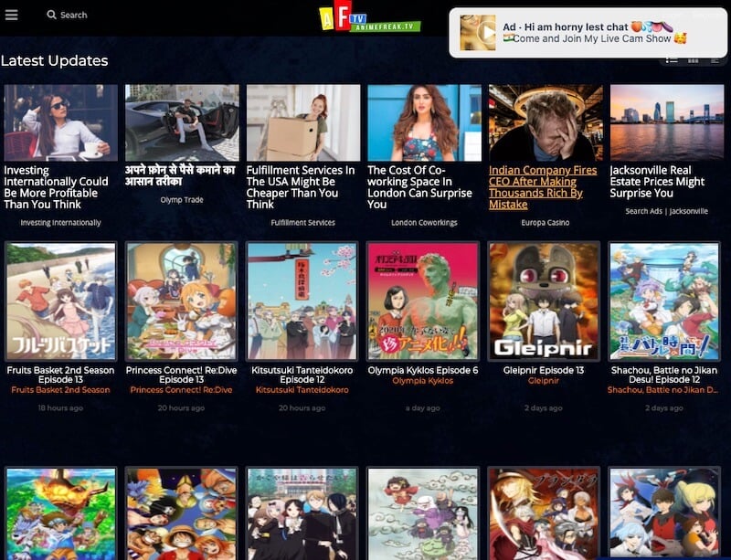Click the 'Fulfillment Services' sponsor label
The height and width of the screenshot is (560, 731).
tap(303, 223)
